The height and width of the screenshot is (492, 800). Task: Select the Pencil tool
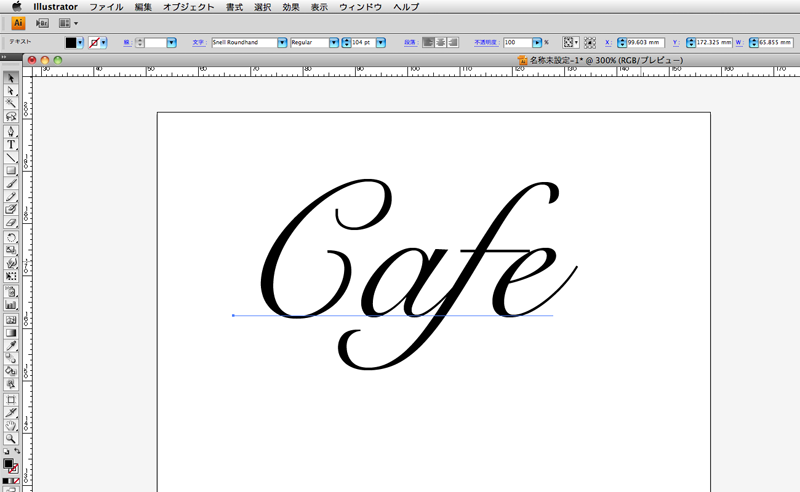point(11,196)
